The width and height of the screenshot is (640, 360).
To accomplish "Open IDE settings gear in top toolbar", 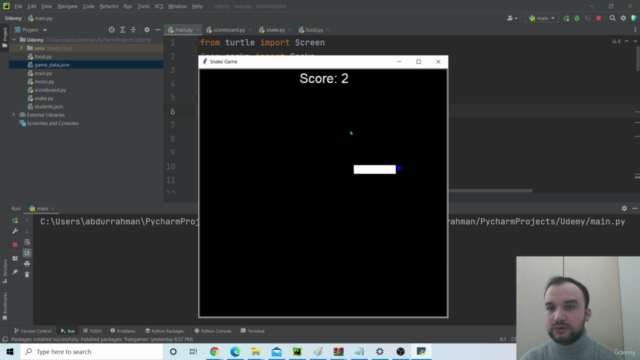I will 623,18.
